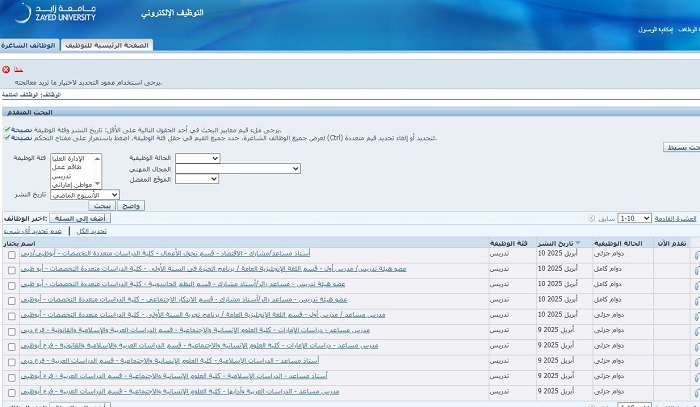Switch to الوظائف الشاغرة tab
This screenshot has width=700, height=407.
(x=32, y=46)
